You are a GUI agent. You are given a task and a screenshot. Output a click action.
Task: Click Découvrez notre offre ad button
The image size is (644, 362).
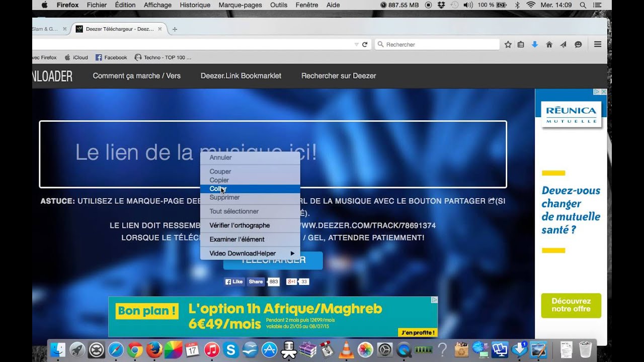[571, 305]
